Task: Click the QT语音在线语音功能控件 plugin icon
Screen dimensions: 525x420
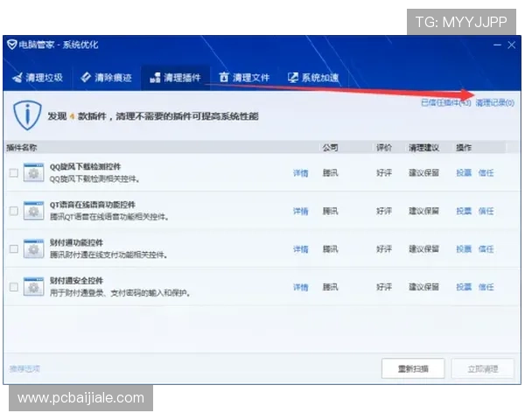Action: click(x=33, y=211)
